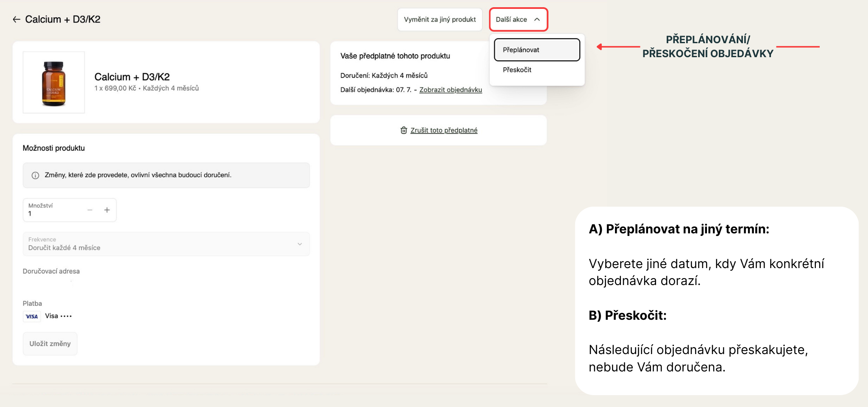The image size is (868, 407).
Task: Expand Frekvence using the chevron arrow
Action: [x=300, y=244]
